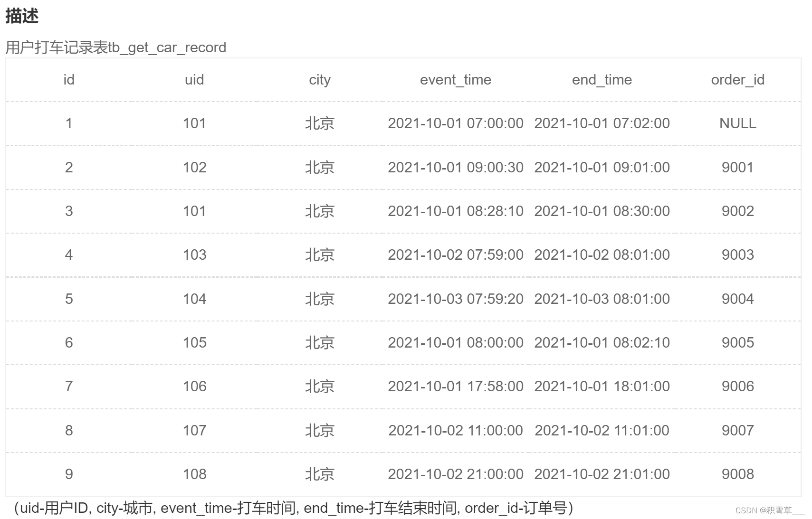
Task: Click end time 2021-10-03 08:01:00
Action: (x=602, y=299)
